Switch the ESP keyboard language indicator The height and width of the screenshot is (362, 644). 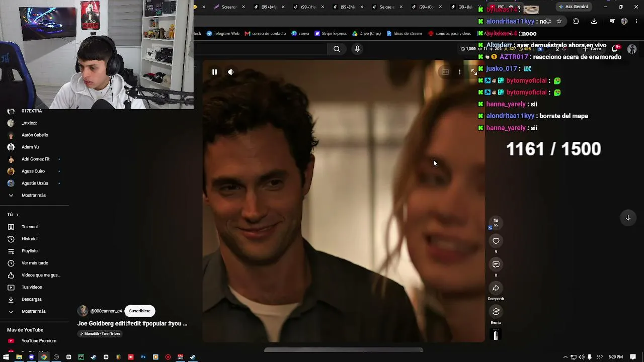(x=599, y=357)
